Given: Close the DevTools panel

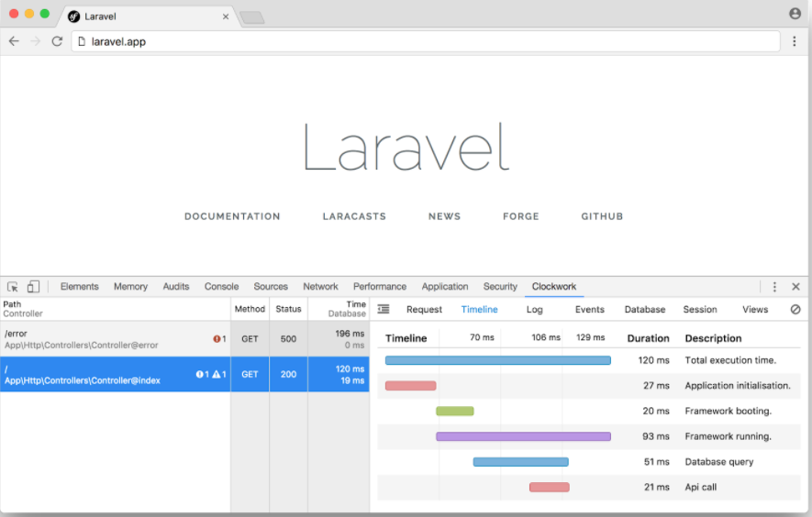Looking at the screenshot, I should (796, 287).
